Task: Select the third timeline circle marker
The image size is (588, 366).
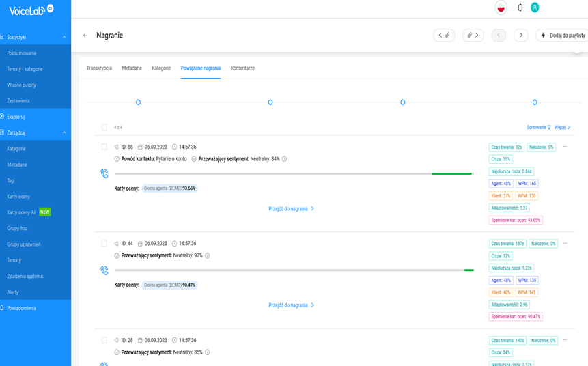Action: click(x=403, y=102)
